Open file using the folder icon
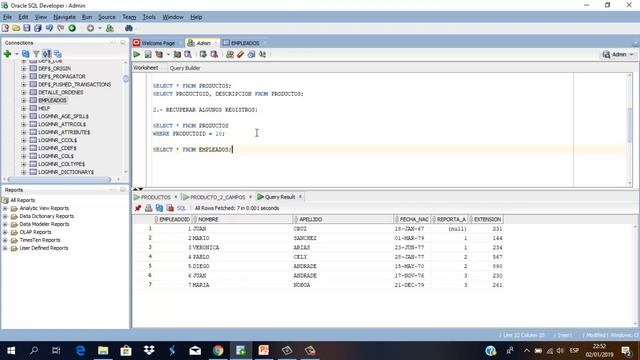This screenshot has height=360, width=640. coord(16,28)
